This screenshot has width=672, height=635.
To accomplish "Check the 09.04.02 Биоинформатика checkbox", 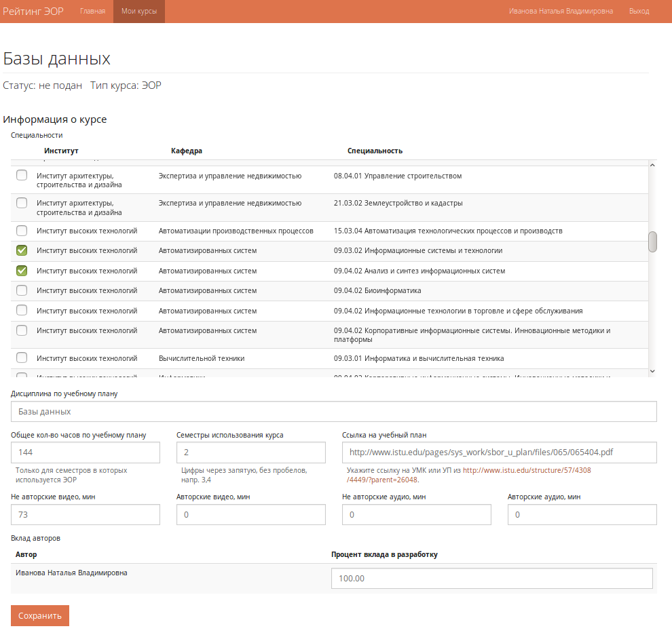I will (22, 290).
